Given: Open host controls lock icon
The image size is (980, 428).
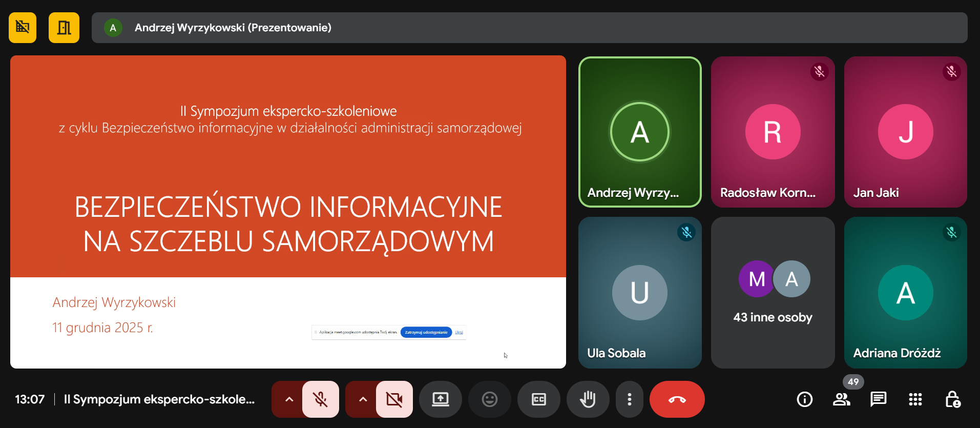Looking at the screenshot, I should coord(952,399).
